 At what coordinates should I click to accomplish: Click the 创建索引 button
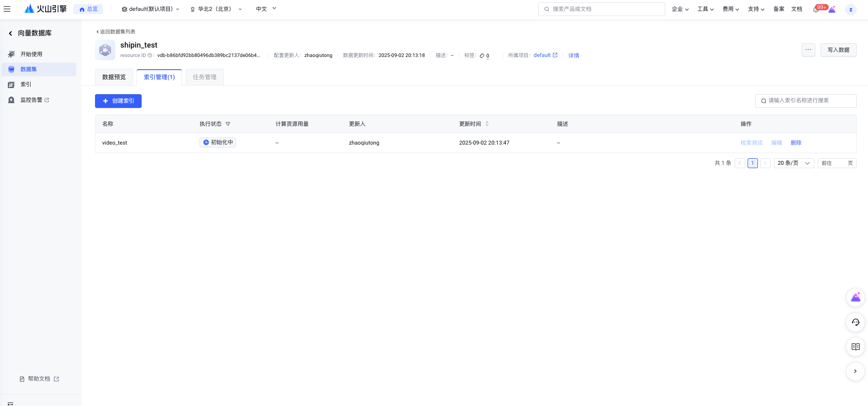click(x=118, y=101)
